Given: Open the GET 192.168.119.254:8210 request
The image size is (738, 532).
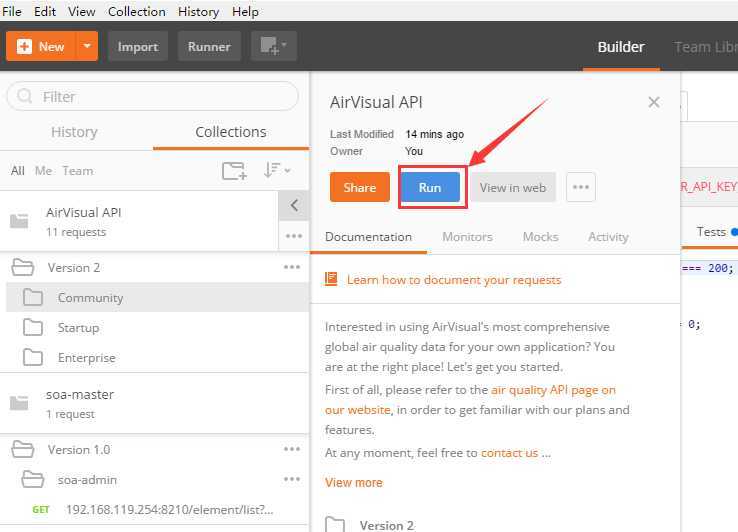Looking at the screenshot, I should [154, 509].
